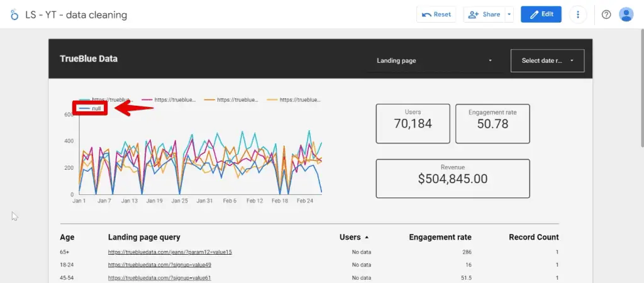Click the Engagement rate scorecard
This screenshot has height=283, width=644.
point(492,123)
